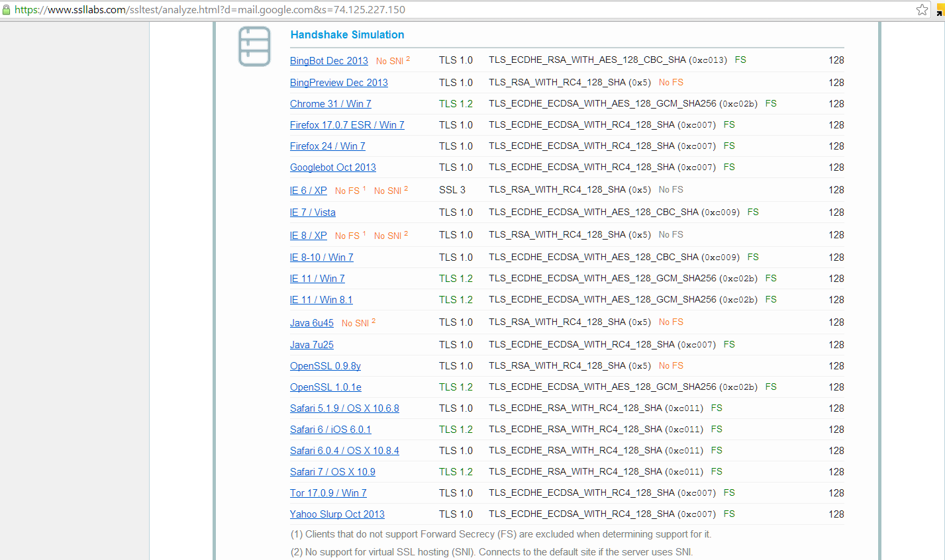Click the 128 value in BingBot row
This screenshot has width=945, height=560.
click(836, 60)
